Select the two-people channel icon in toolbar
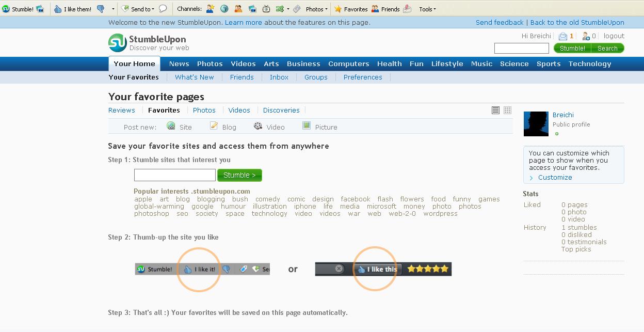This screenshot has width=644, height=332. tap(238, 9)
